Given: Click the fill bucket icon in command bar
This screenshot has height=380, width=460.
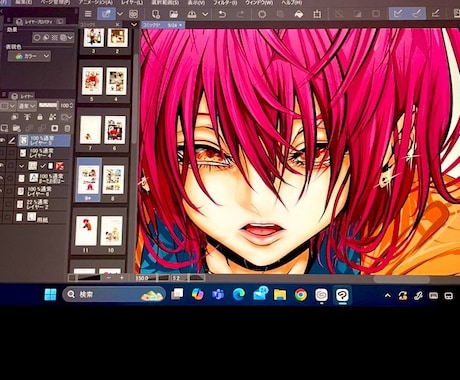Looking at the screenshot, I should click(x=299, y=14).
